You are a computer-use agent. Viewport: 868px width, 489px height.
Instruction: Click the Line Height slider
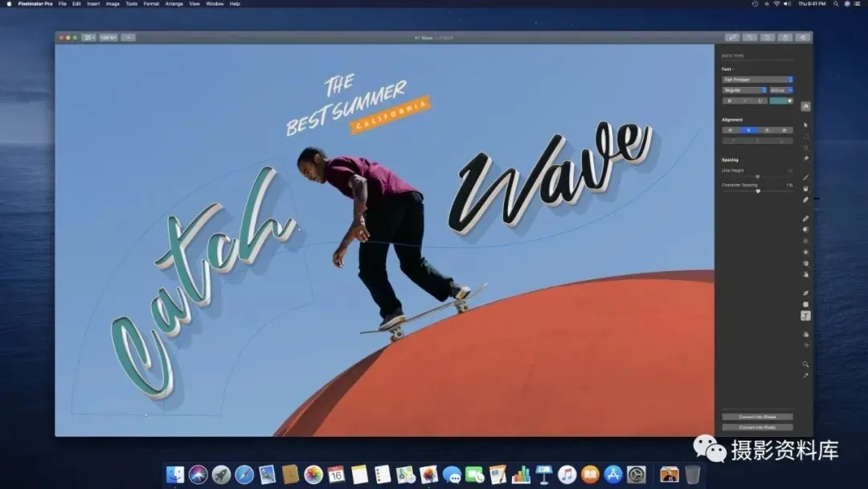(x=757, y=177)
